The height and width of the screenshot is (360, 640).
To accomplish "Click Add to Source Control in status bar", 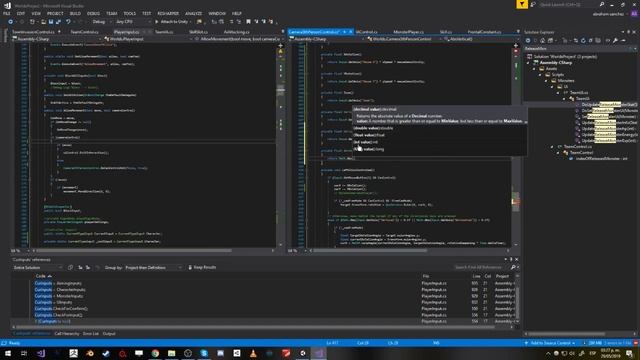I will [x=550, y=343].
